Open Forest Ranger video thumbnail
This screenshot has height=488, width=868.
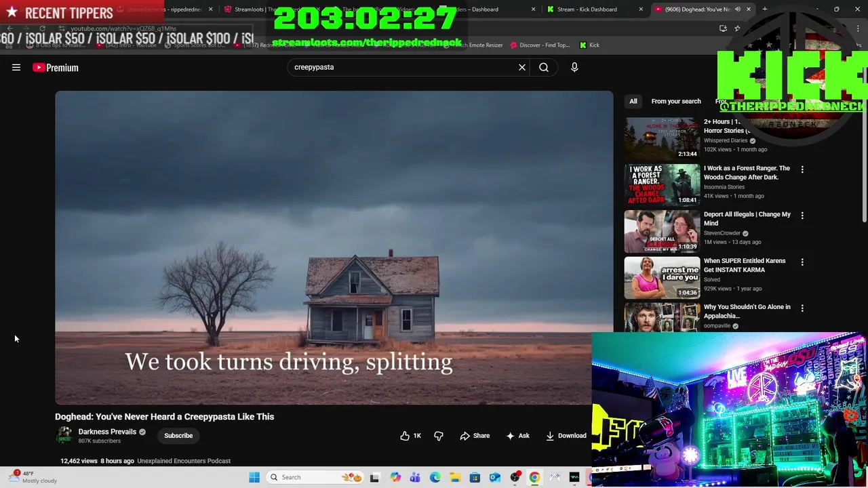click(x=662, y=184)
